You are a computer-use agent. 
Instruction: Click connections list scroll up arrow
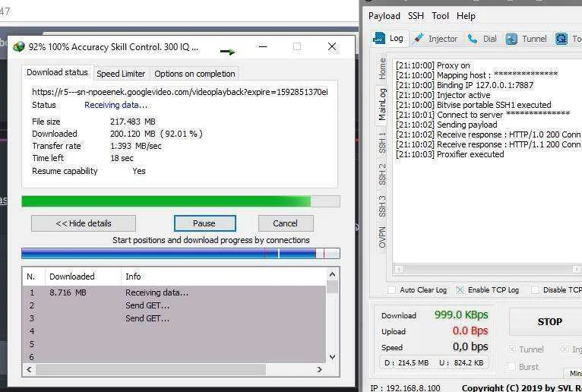(332, 274)
